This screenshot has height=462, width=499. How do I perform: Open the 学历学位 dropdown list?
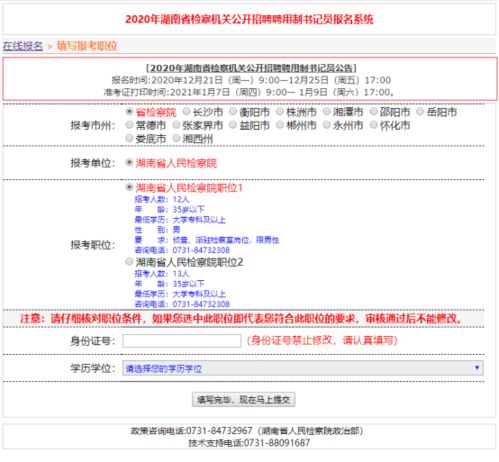click(x=303, y=368)
